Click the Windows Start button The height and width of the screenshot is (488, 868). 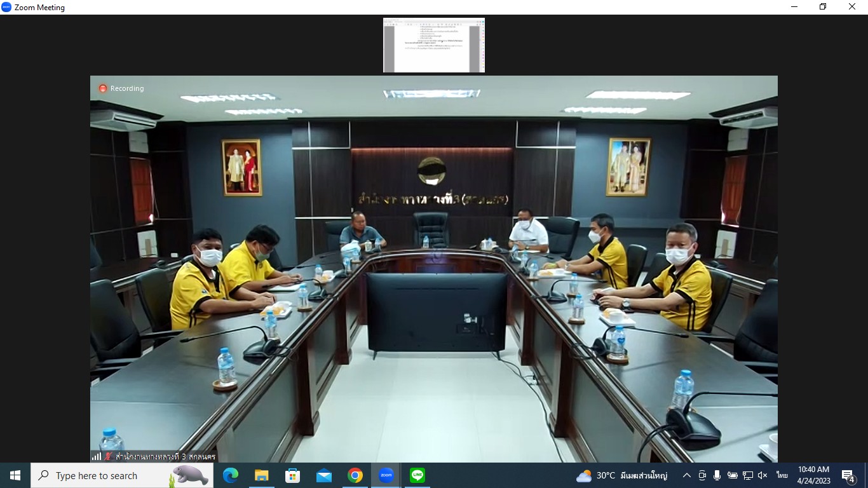coord(15,475)
